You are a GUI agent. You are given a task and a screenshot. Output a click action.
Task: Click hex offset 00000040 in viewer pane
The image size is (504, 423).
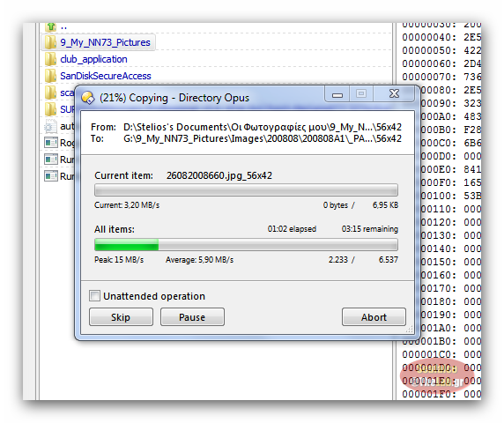tap(429, 37)
